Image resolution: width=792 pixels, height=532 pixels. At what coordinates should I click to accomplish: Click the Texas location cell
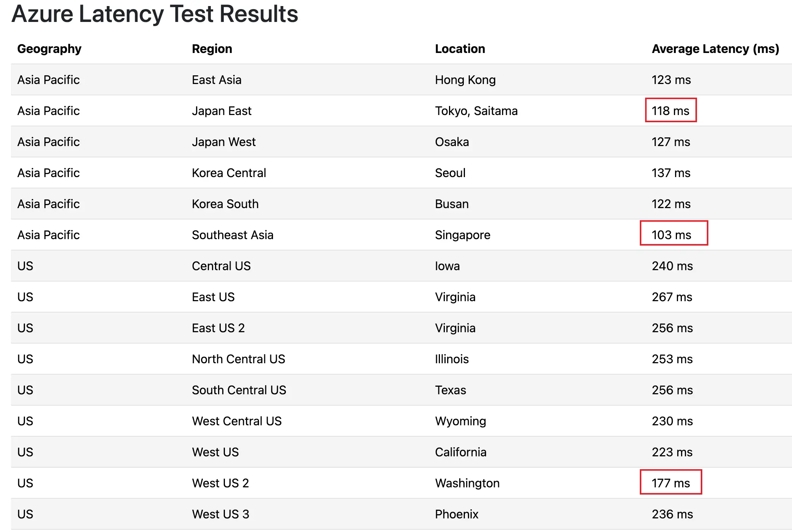point(450,390)
